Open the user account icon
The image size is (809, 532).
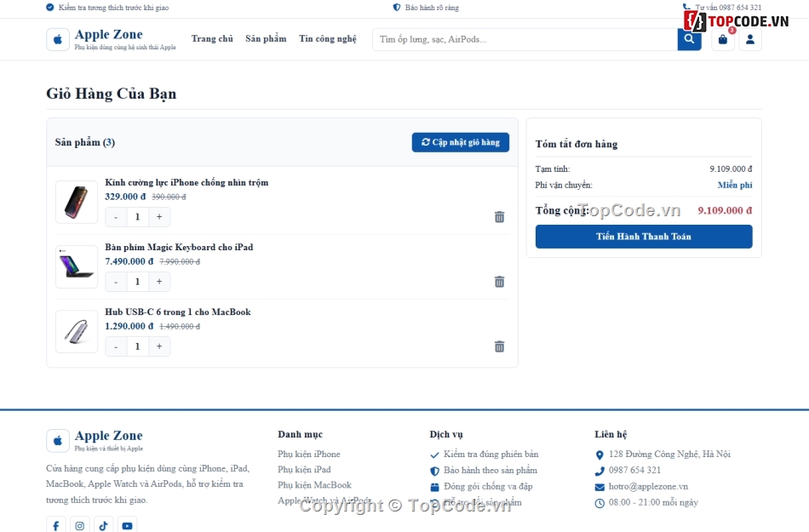[x=750, y=39]
